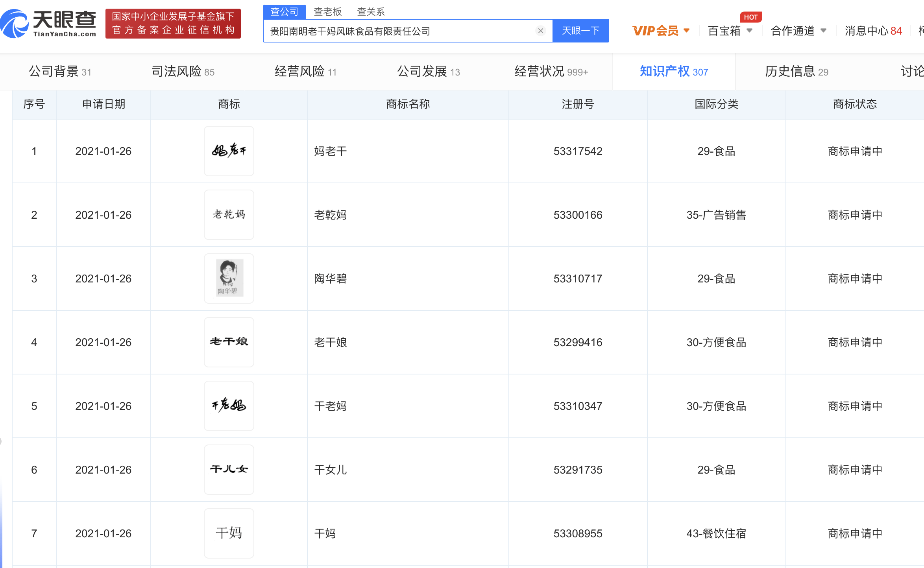Switch to 查老板 search tab
Screen dimensions: 924x568
[327, 12]
